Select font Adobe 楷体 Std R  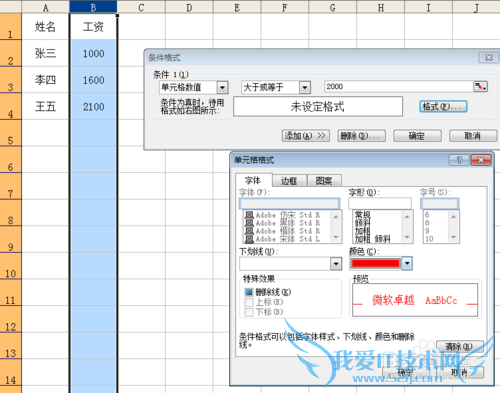click(x=287, y=231)
